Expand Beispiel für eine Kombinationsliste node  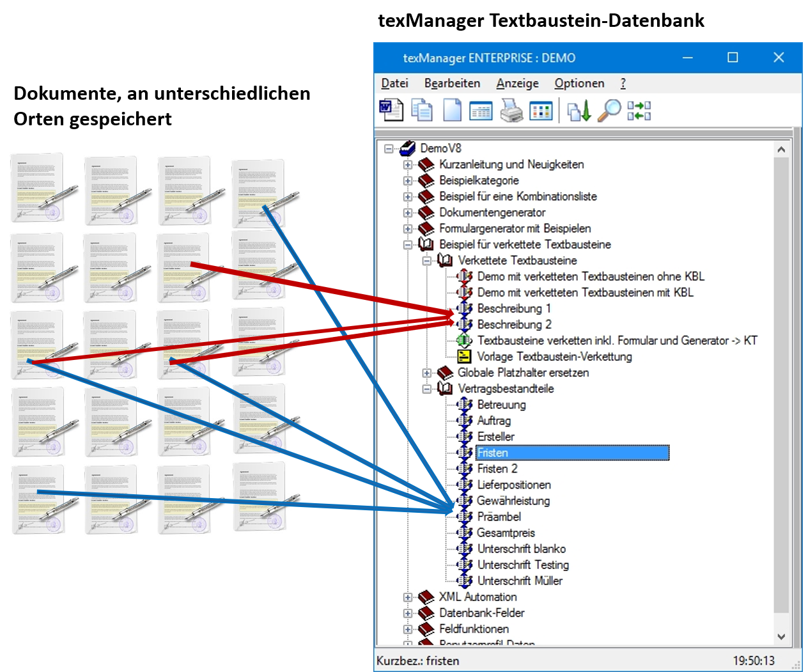coord(408,196)
